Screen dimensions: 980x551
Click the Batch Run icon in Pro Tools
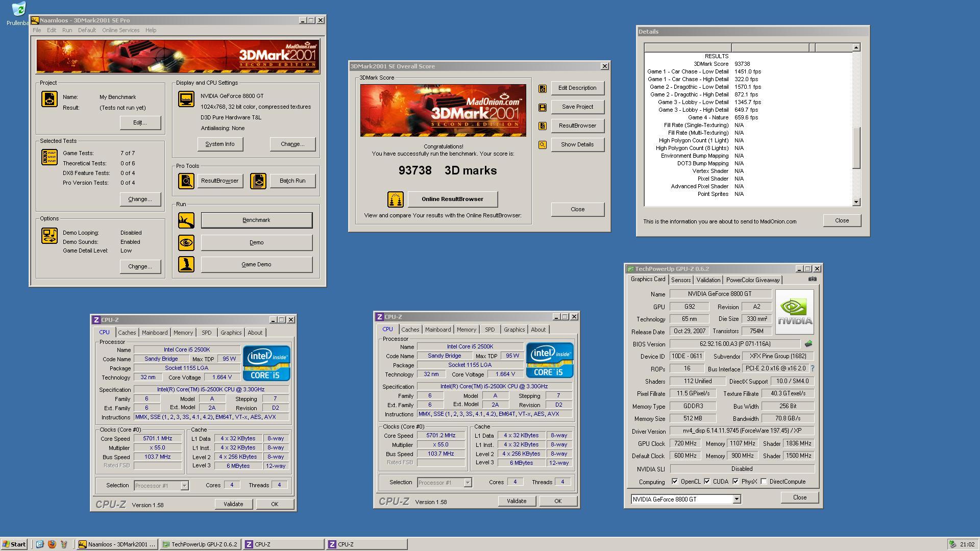pyautogui.click(x=258, y=181)
